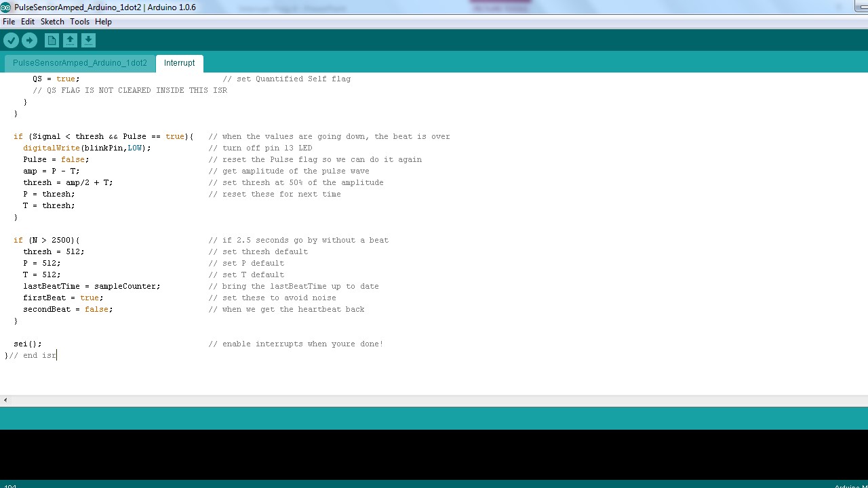Open the Tools menu

[79, 21]
